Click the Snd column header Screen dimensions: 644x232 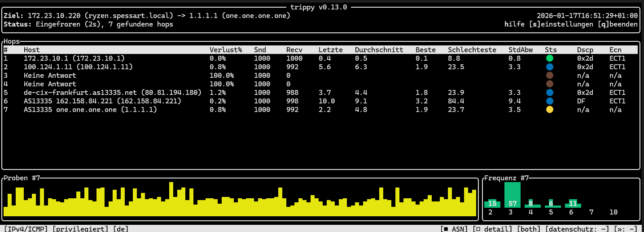(x=260, y=50)
